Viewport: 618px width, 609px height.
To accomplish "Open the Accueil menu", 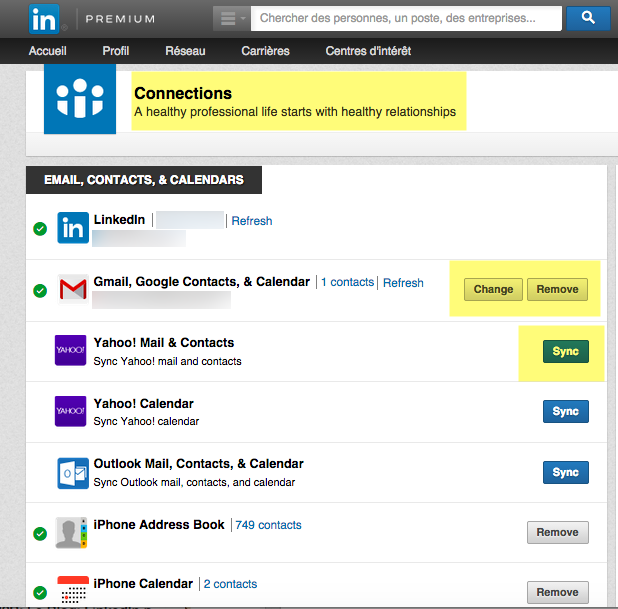I will (47, 51).
